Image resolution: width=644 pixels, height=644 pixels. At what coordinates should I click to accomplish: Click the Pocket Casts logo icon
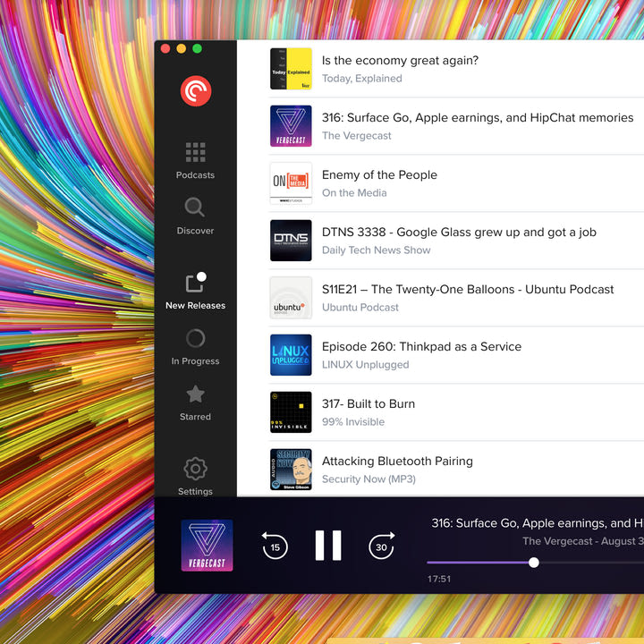click(x=196, y=90)
